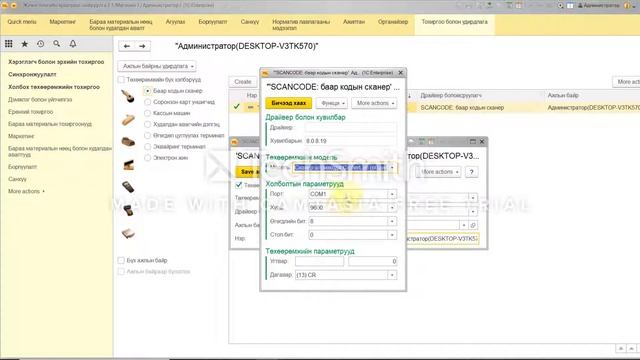
Task: Expand More actions in left sidebar
Action: tap(26, 191)
